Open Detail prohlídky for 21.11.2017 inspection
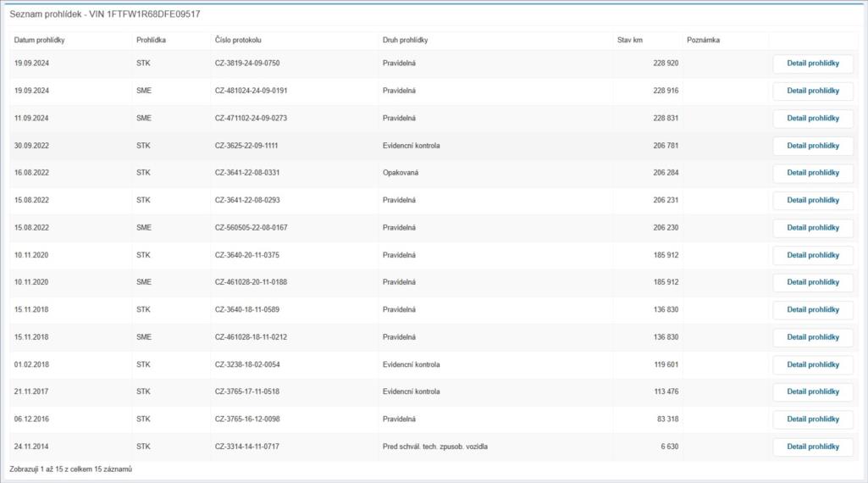The width and height of the screenshot is (868, 483). point(812,391)
